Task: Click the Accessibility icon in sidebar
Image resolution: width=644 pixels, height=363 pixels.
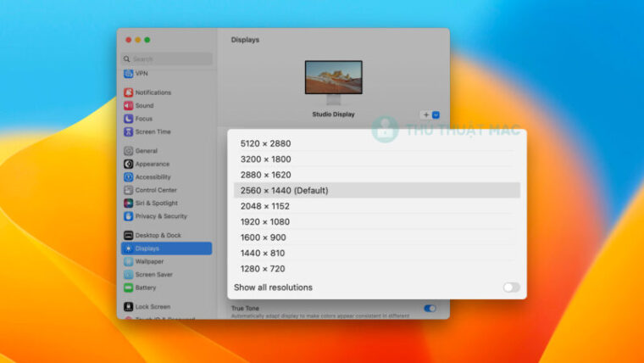Action: point(129,177)
